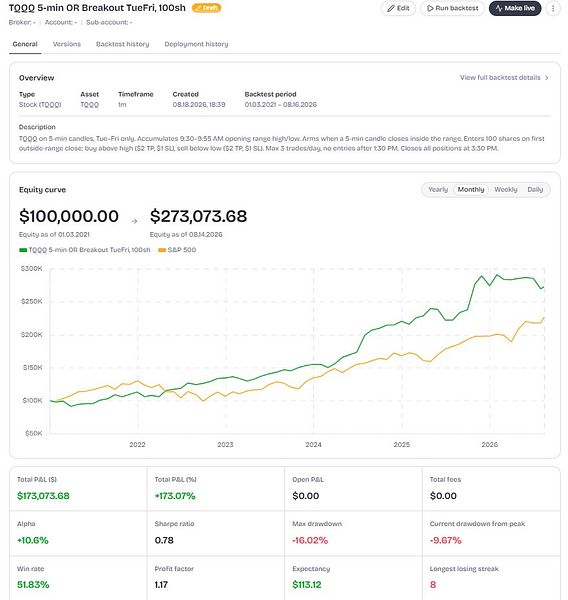Click Win rate value 51.83%
The height and width of the screenshot is (600, 568).
[33, 585]
